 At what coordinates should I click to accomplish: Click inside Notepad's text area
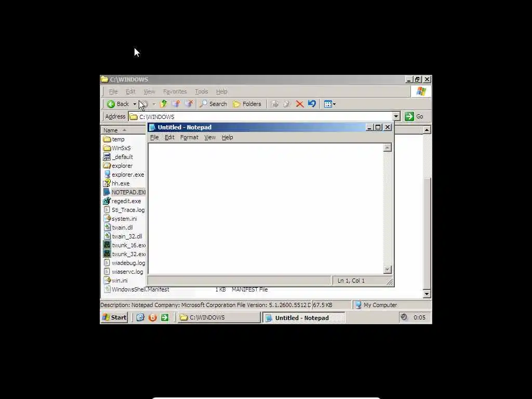coord(265,208)
